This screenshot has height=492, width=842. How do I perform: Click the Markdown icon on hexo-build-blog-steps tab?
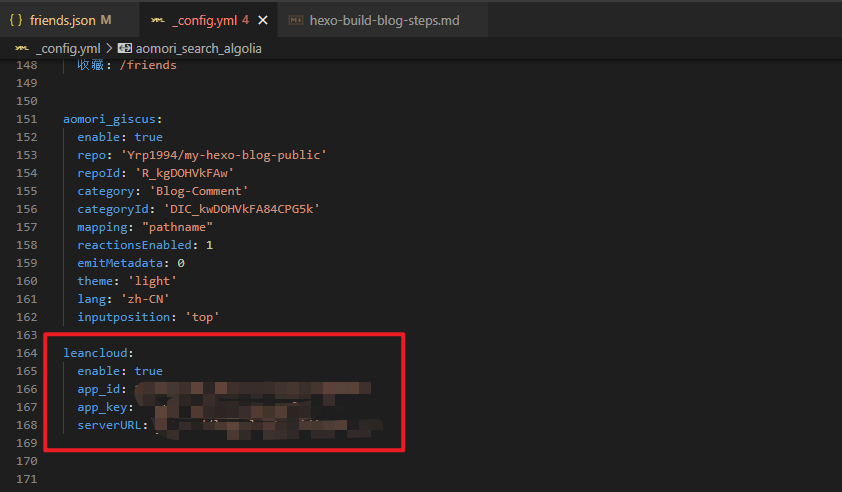pos(295,20)
